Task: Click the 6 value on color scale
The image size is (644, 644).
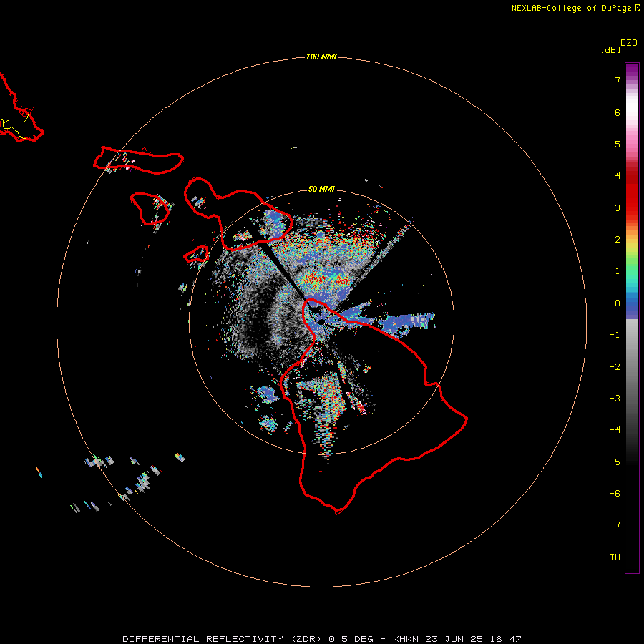Action: (618, 112)
